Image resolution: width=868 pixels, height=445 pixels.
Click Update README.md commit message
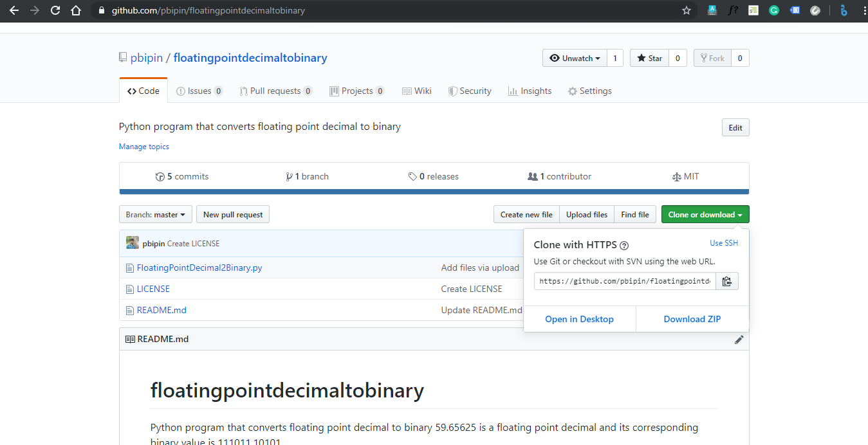point(482,310)
